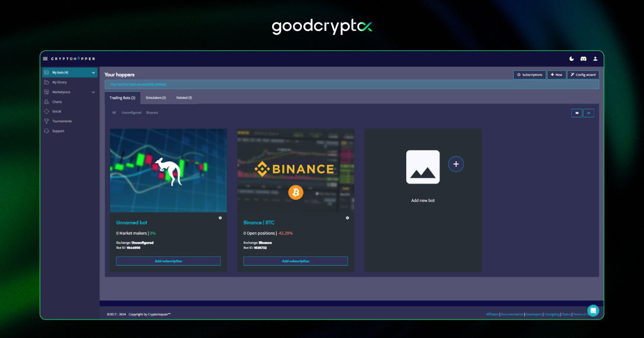Click the Charts sidebar icon

tap(47, 102)
